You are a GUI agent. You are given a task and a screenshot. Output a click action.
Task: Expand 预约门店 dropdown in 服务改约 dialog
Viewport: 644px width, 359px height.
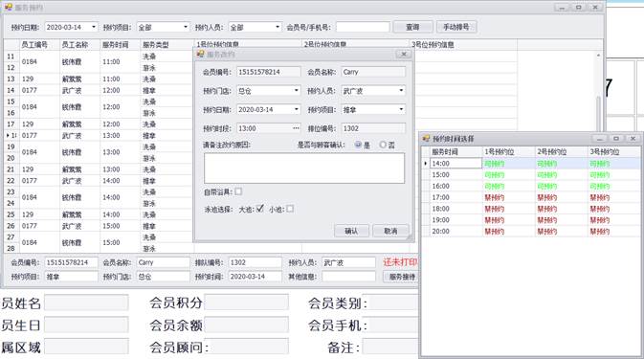(296, 90)
